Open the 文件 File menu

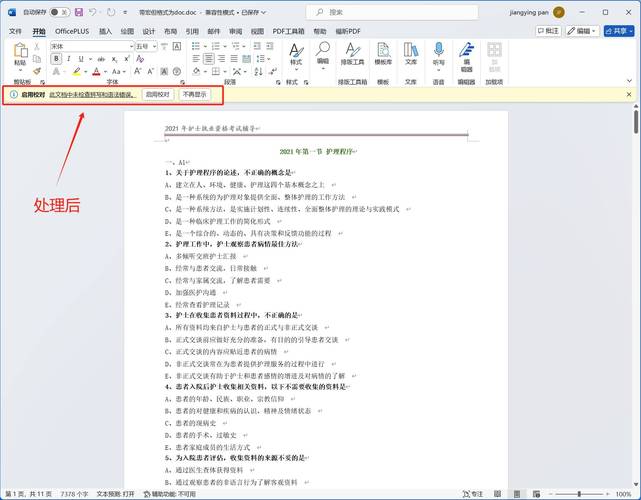15,31
